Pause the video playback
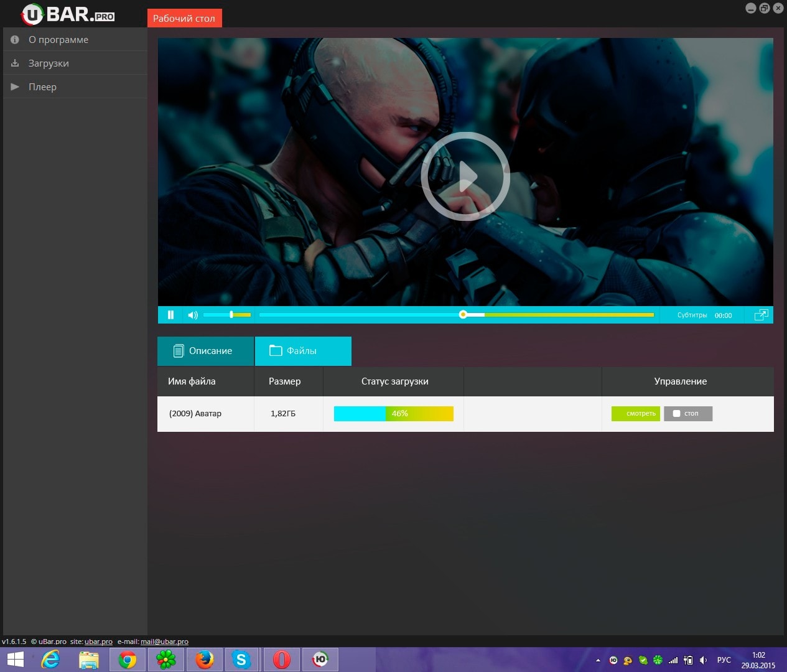Viewport: 787px width, 672px height. coord(170,315)
